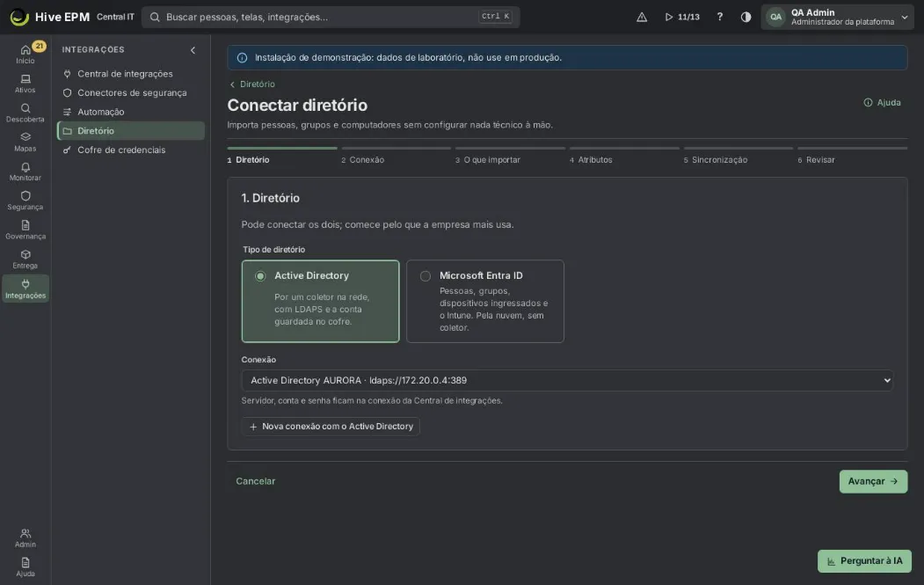
Task: Open the Ajuda help link top right
Action: tap(882, 103)
